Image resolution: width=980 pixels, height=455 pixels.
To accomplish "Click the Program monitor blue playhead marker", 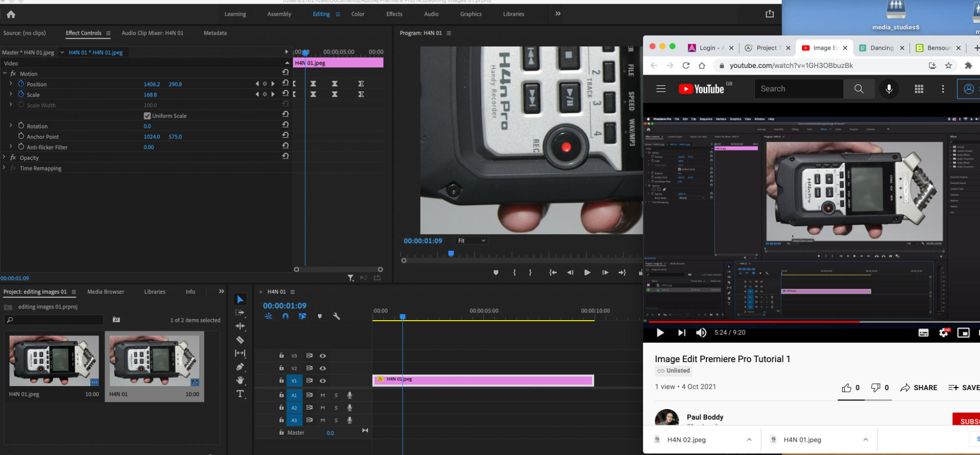I will coord(451,253).
